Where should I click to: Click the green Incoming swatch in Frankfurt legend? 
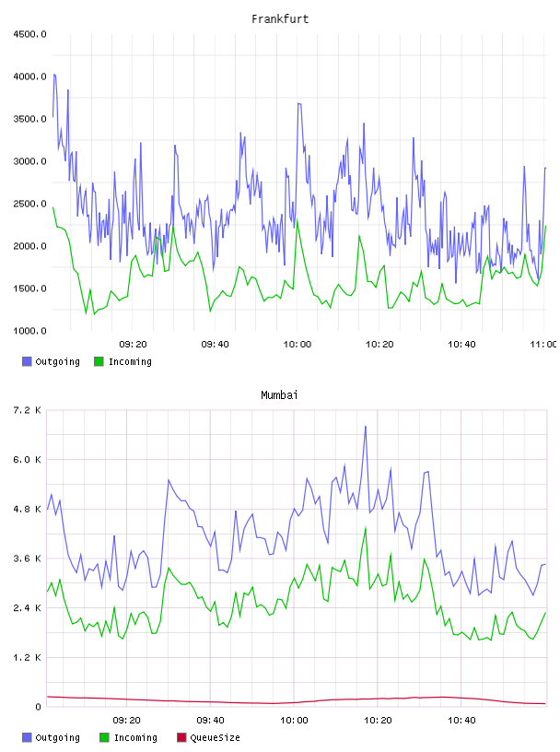pos(99,361)
